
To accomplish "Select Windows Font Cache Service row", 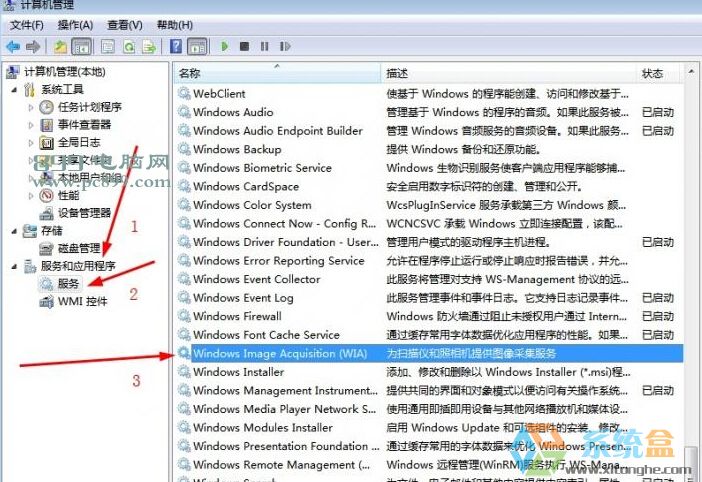I will coord(429,335).
